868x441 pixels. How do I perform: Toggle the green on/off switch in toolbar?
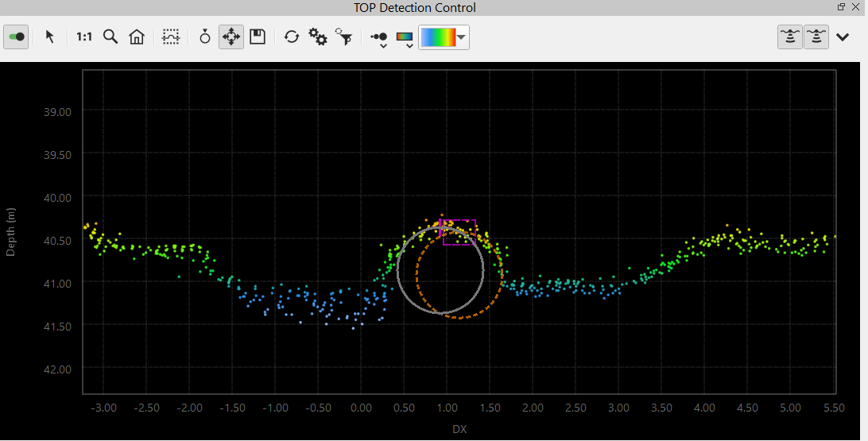pos(17,37)
